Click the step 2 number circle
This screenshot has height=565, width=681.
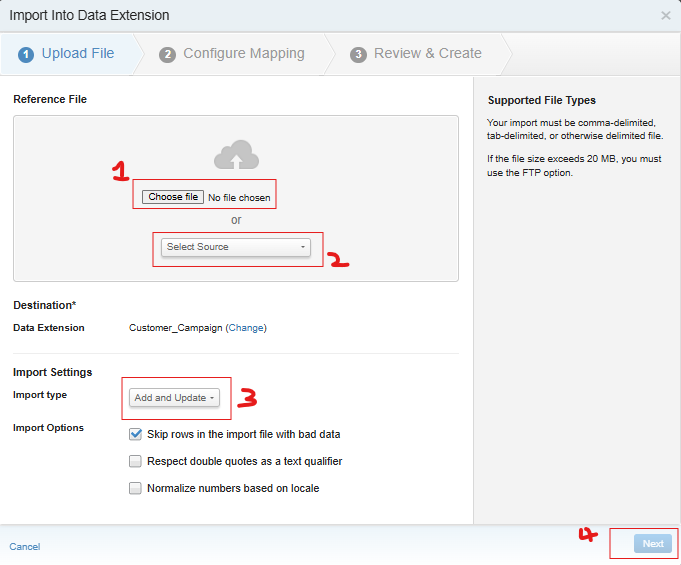click(168, 54)
